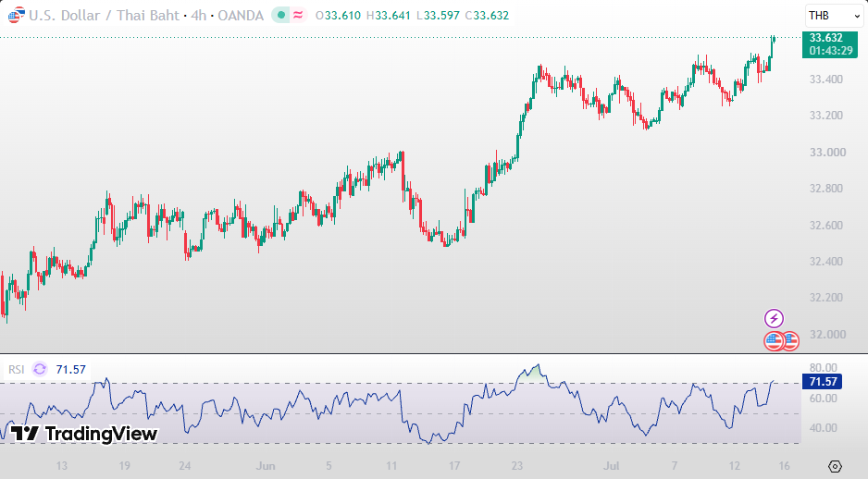Click the 19 date label on time axis
Image resolution: width=868 pixels, height=479 pixels.
click(x=124, y=466)
